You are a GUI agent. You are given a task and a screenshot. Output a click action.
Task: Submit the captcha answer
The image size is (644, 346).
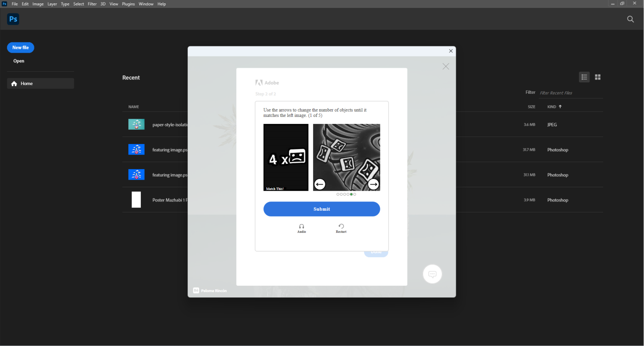coord(322,209)
